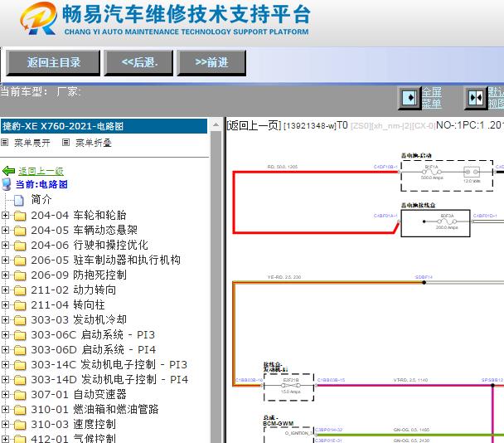
Task: Click folder icon for 310-01 燃油箱和燃油管路
Action: 20,410
